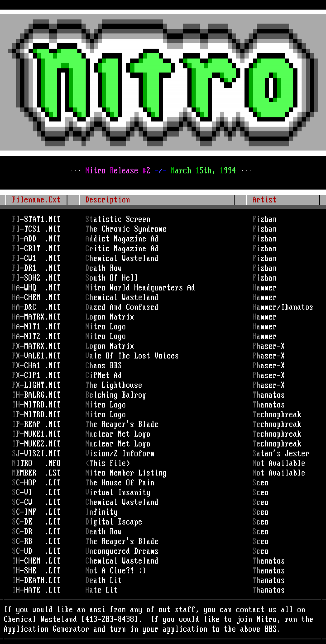
Task: Select the Description column header
Action: pyautogui.click(x=107, y=200)
